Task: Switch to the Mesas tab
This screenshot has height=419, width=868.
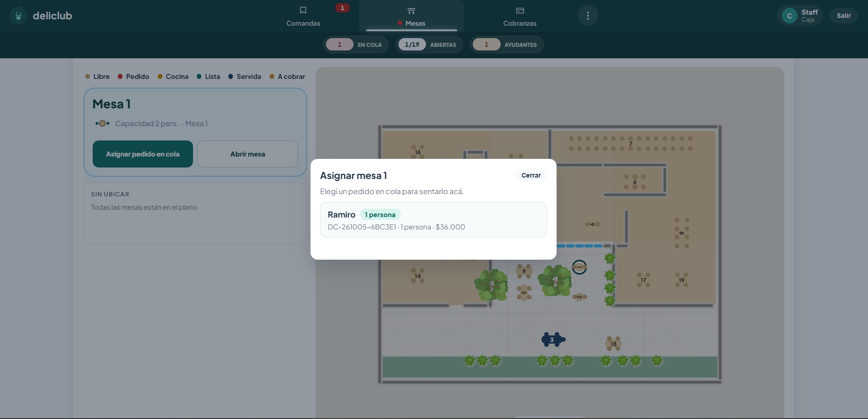Action: 411,16
